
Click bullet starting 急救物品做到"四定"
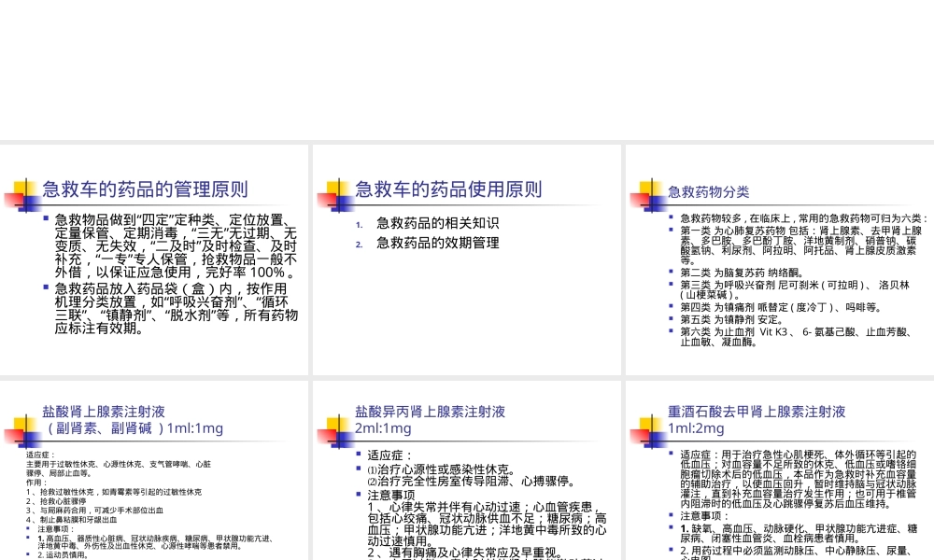[176, 246]
